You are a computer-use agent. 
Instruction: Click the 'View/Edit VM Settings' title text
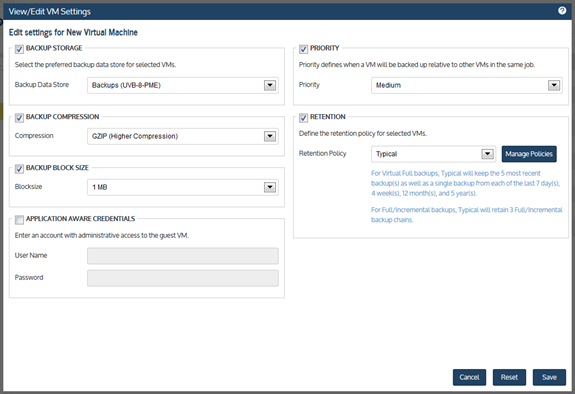pos(50,11)
